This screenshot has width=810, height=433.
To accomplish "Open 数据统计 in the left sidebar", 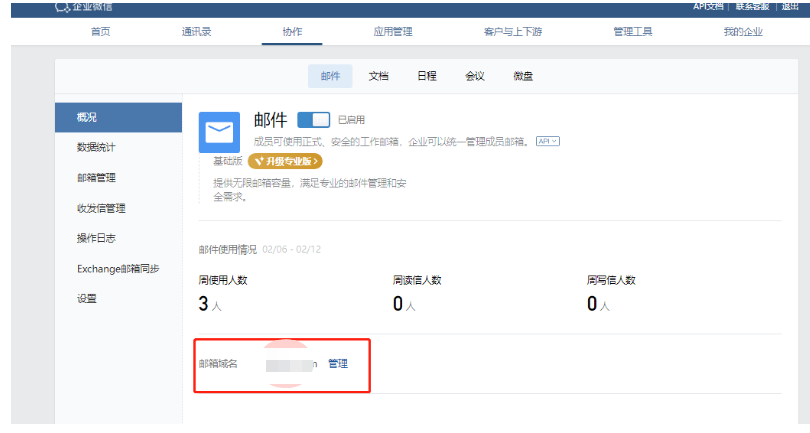I will 96,148.
